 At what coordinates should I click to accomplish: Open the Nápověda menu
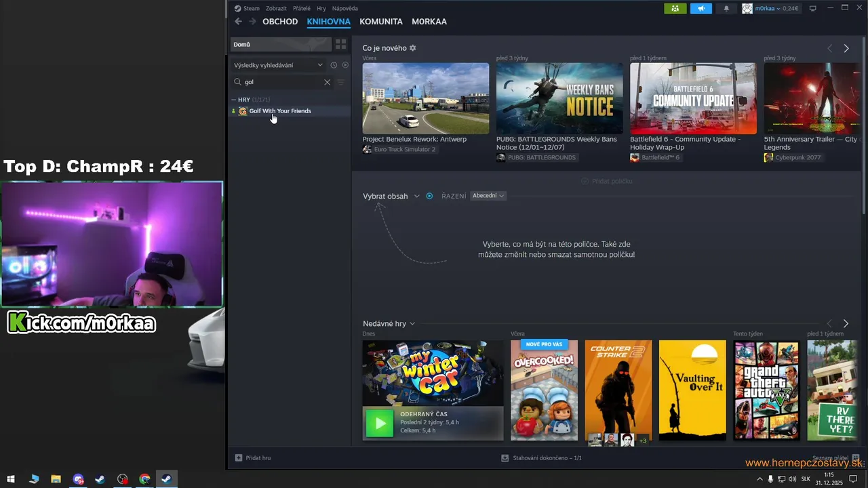345,8
